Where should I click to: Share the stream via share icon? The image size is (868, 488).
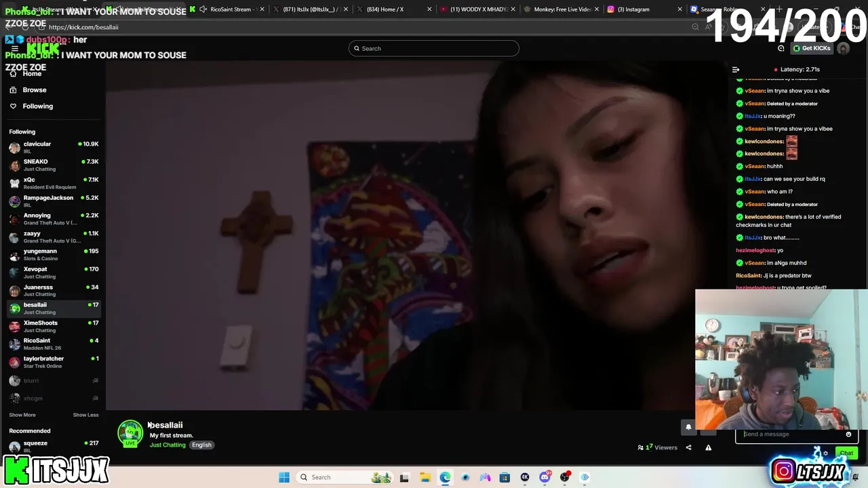pos(688,447)
